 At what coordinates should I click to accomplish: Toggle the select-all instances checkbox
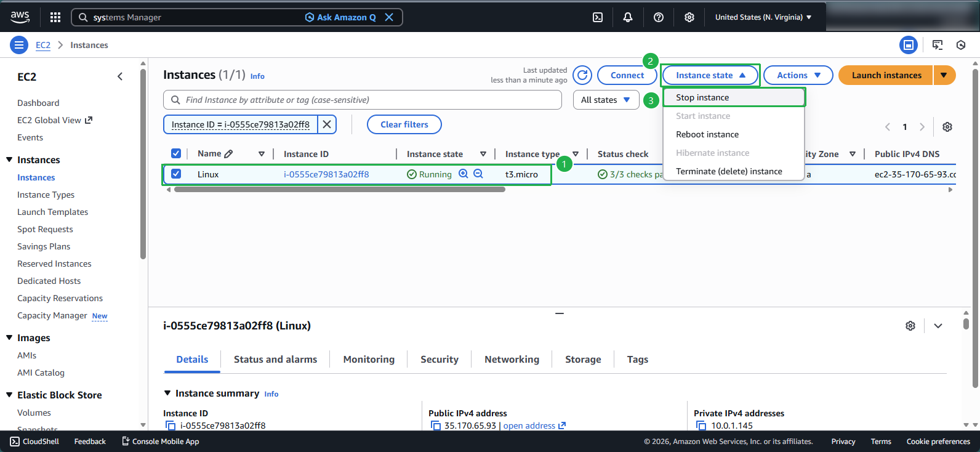[x=176, y=153]
